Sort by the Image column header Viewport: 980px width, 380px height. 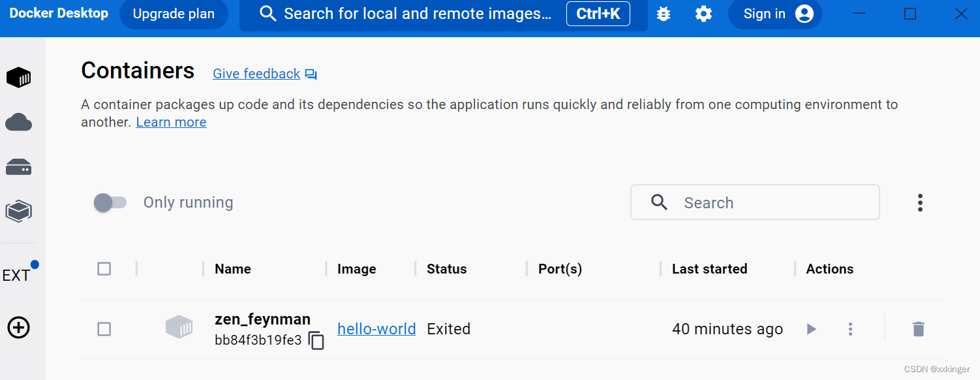pos(357,269)
